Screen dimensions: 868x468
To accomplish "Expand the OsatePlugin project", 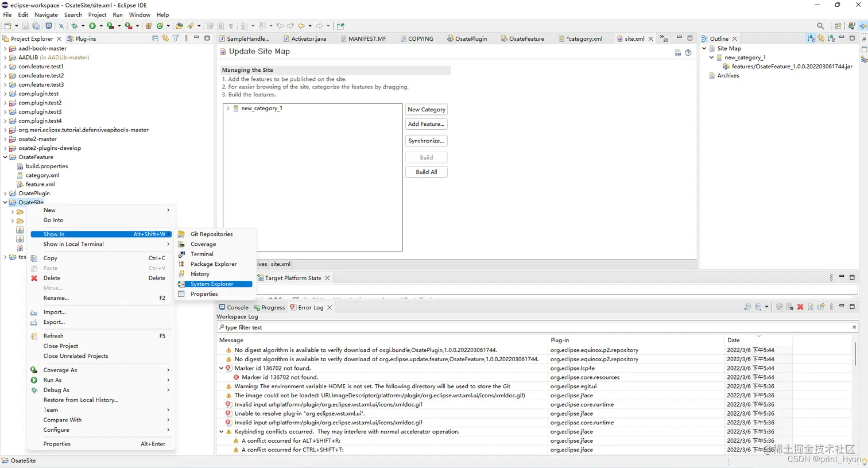I will (x=5, y=194).
